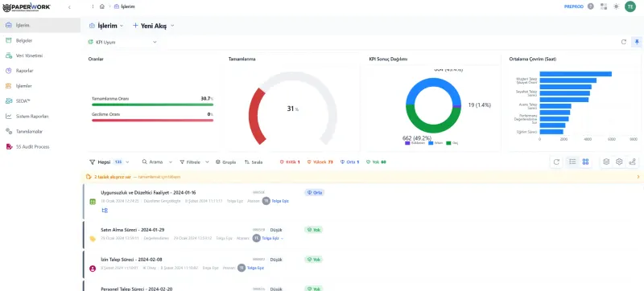Viewport: 644px width, 291px height.
Task: Open İşlemler in the sidebar
Action: click(x=40, y=86)
